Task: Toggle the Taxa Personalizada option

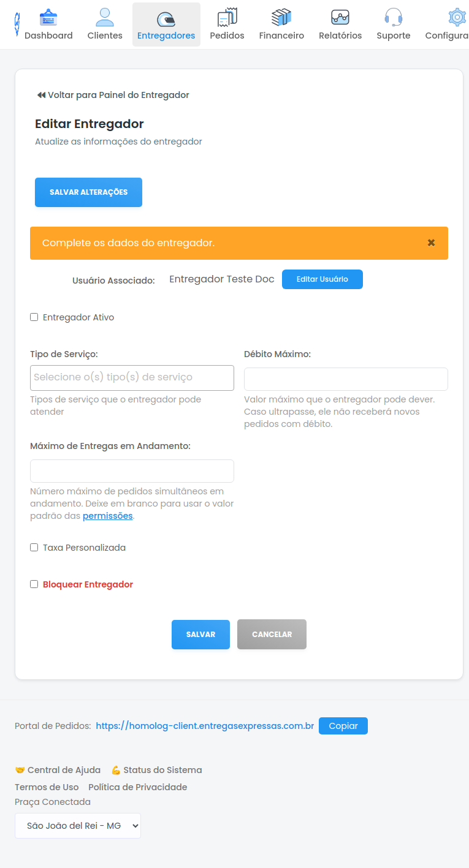Action: (34, 547)
